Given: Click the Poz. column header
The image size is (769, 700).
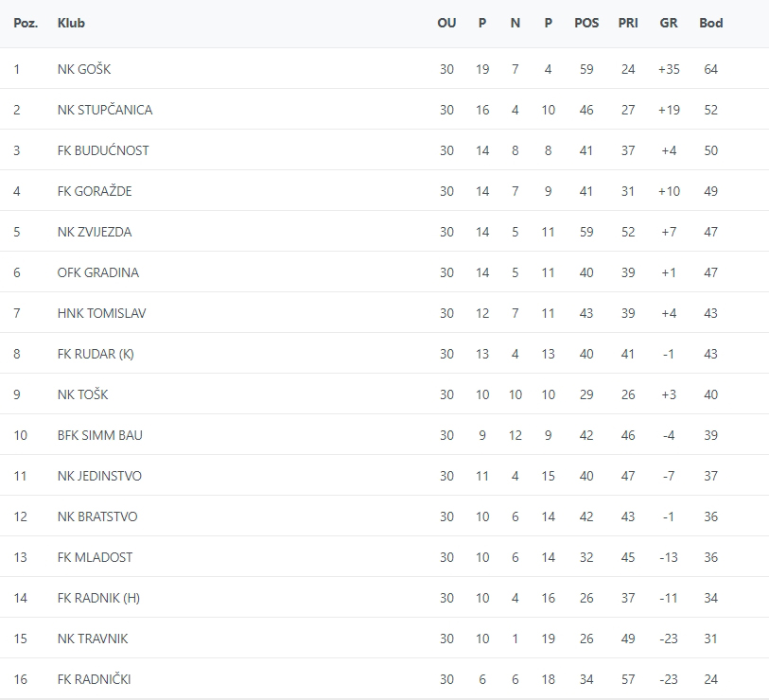Looking at the screenshot, I should coord(26,23).
